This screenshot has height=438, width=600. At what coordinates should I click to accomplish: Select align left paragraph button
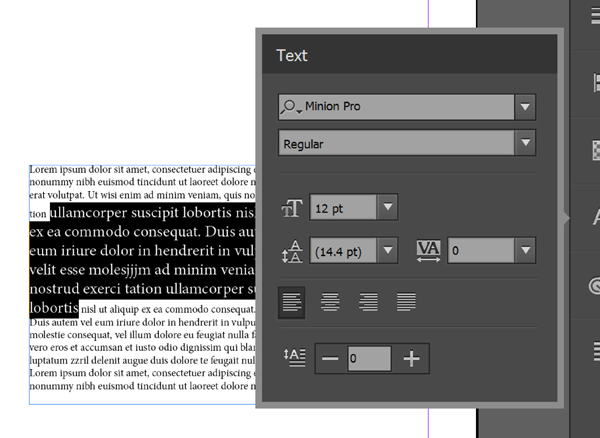tap(292, 303)
